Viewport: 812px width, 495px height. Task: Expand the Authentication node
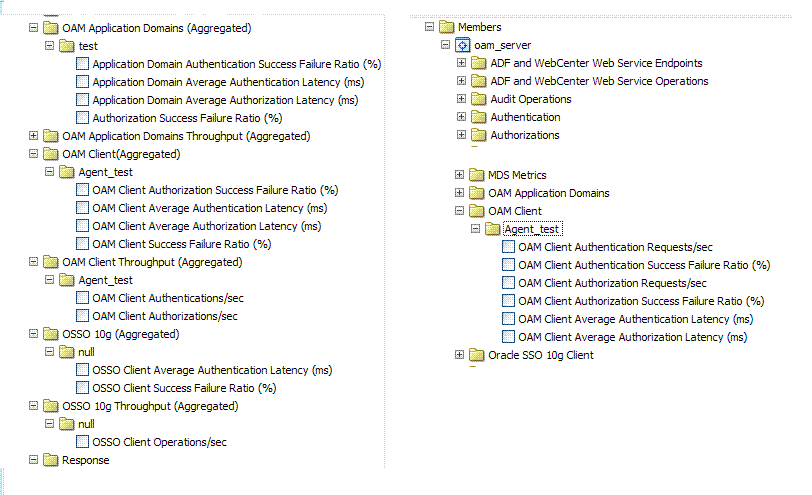point(461,117)
